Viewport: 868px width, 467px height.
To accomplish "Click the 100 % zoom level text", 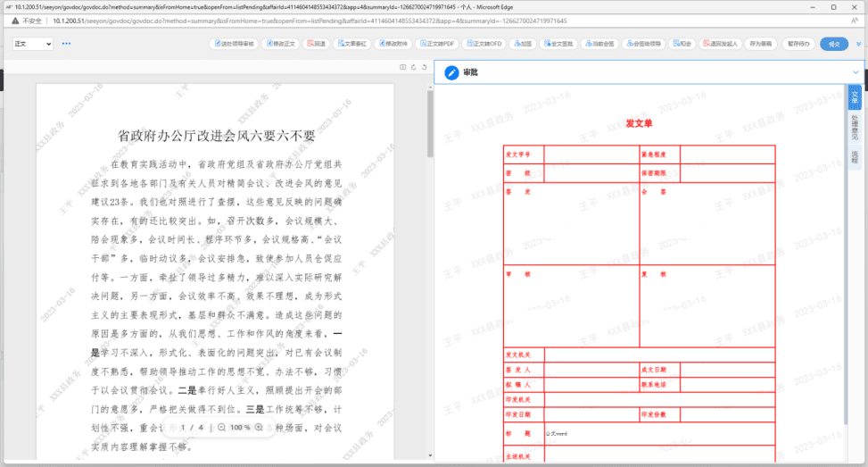I will [240, 427].
